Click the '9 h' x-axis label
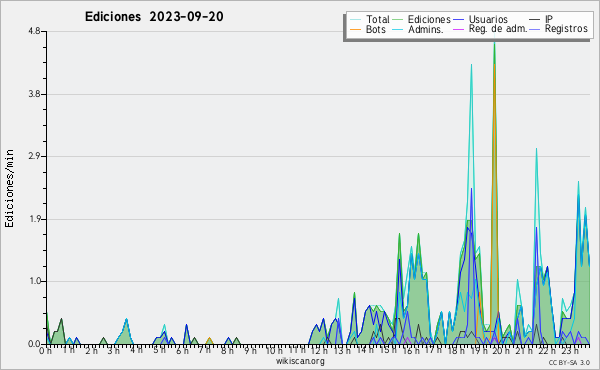 (250, 350)
